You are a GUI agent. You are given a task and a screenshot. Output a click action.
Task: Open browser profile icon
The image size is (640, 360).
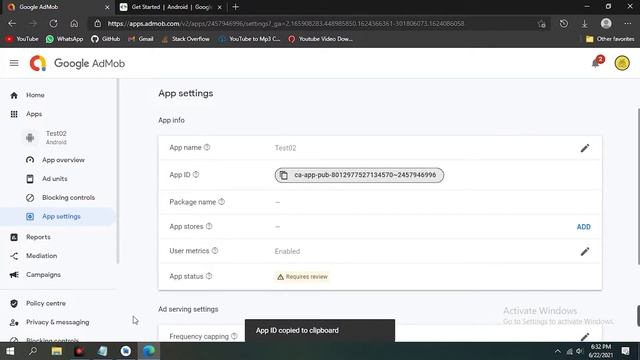606,24
